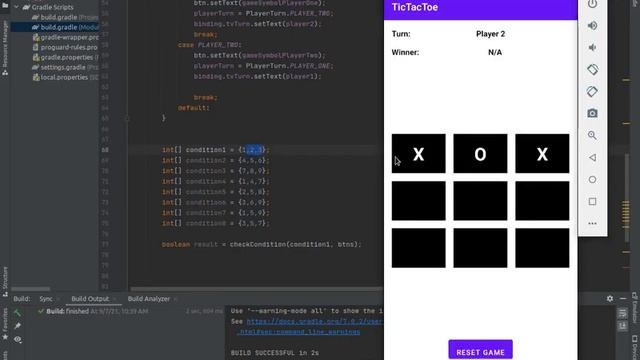Switch to the Sync tab
This screenshot has height=360, width=640.
46,299
